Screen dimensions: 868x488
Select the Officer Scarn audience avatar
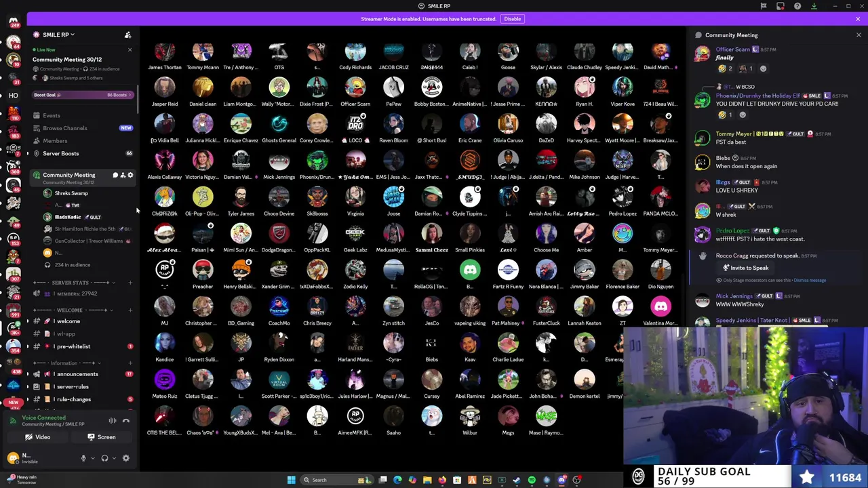click(x=355, y=88)
